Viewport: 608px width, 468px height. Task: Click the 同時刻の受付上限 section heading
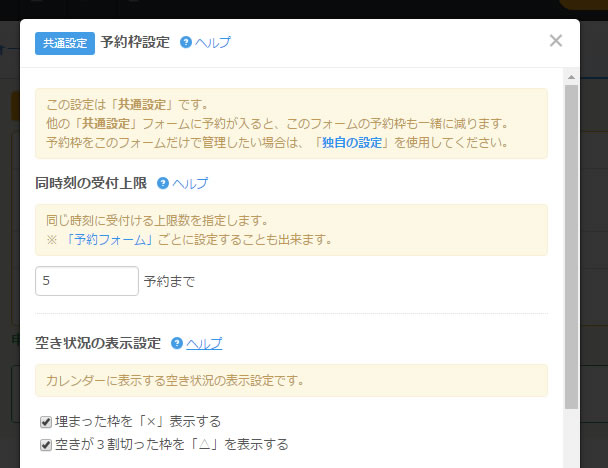point(91,184)
